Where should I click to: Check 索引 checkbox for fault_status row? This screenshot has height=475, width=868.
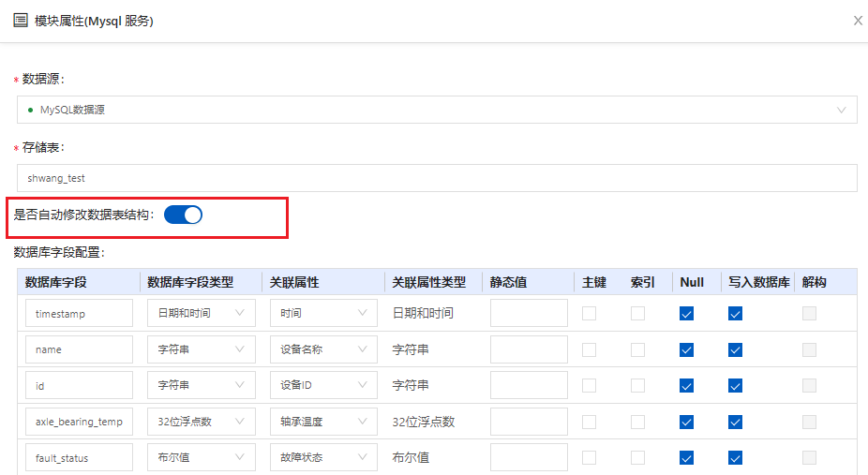[x=637, y=458]
